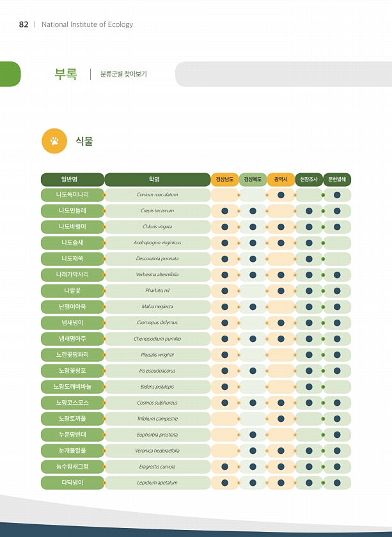Viewport: 392px width, 537px height.
Task: Select the 경상남도 column header
Action: [224, 180]
